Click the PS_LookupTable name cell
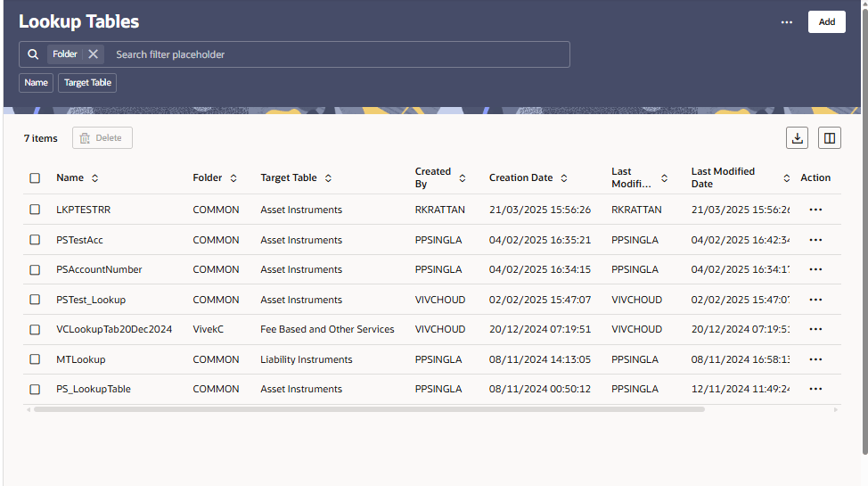The image size is (868, 486). 94,389
